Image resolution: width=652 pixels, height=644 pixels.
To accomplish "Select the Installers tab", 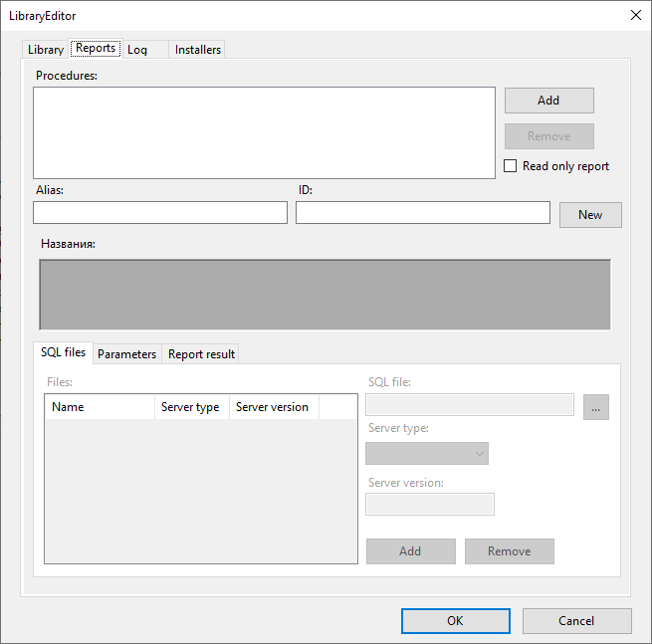I will (x=198, y=50).
